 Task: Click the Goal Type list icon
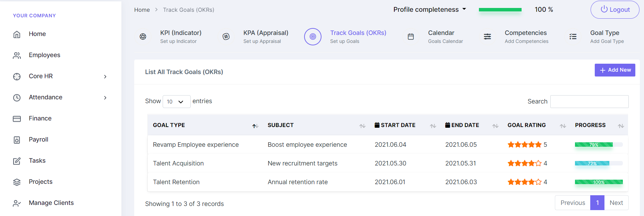(573, 37)
